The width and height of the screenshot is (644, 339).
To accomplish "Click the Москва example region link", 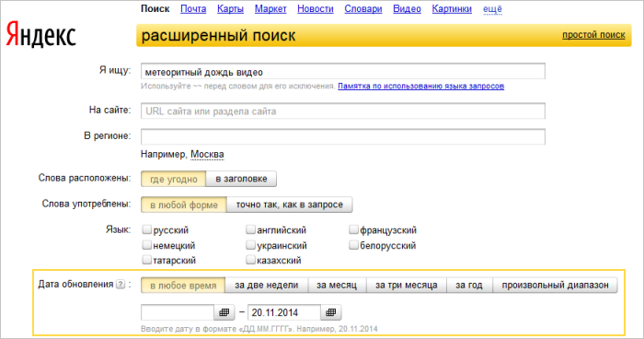I will pyautogui.click(x=207, y=154).
